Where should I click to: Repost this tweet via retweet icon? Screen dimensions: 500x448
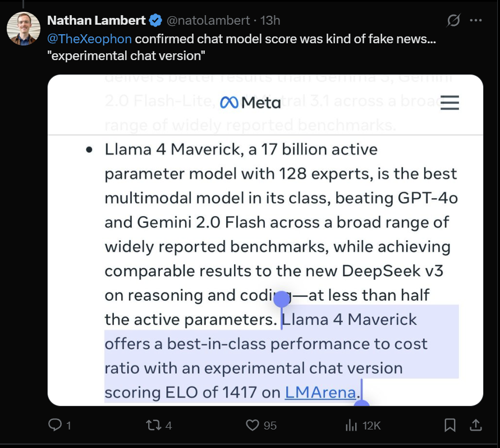click(x=153, y=426)
